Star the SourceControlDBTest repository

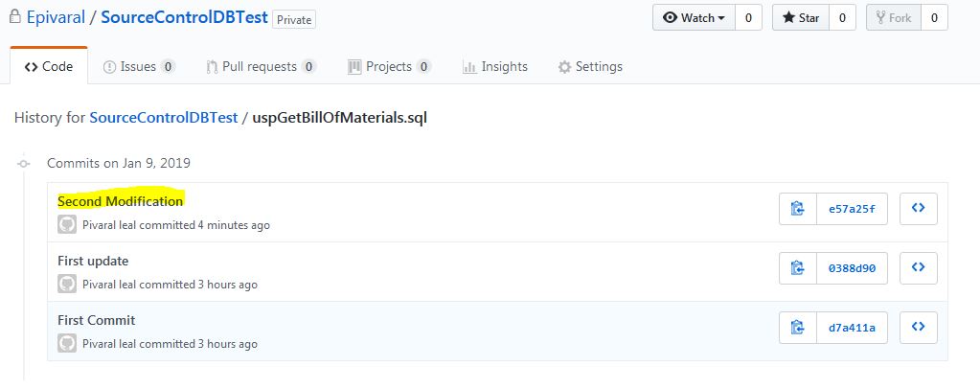[x=801, y=17]
